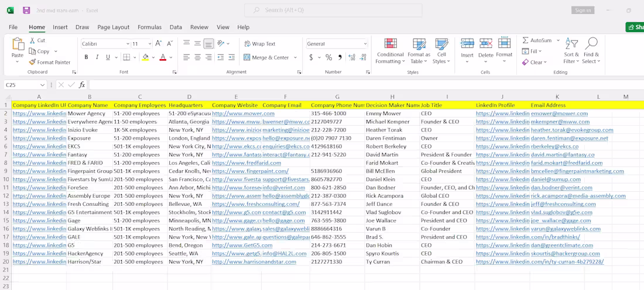This screenshot has height=290, width=644.
Task: Open the emower@mower.com email link
Action: tap(559, 113)
